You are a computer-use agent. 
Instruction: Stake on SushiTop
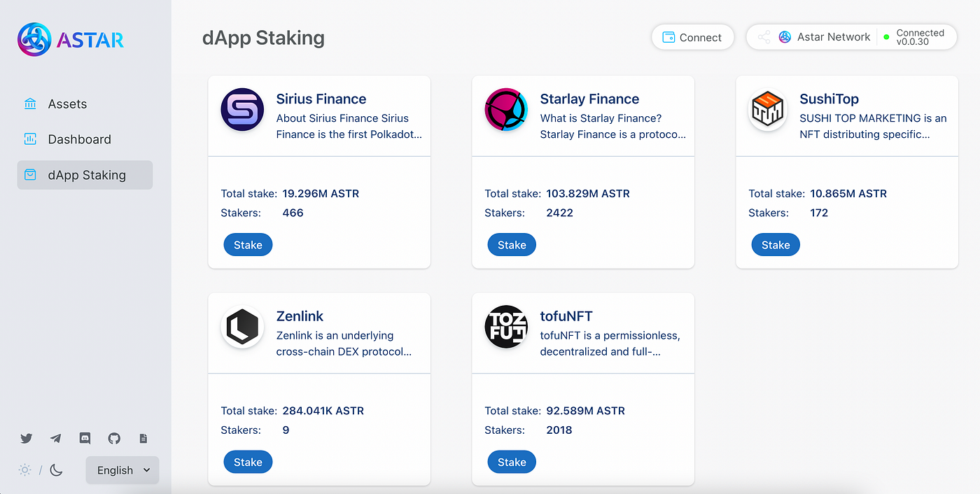[x=776, y=245]
